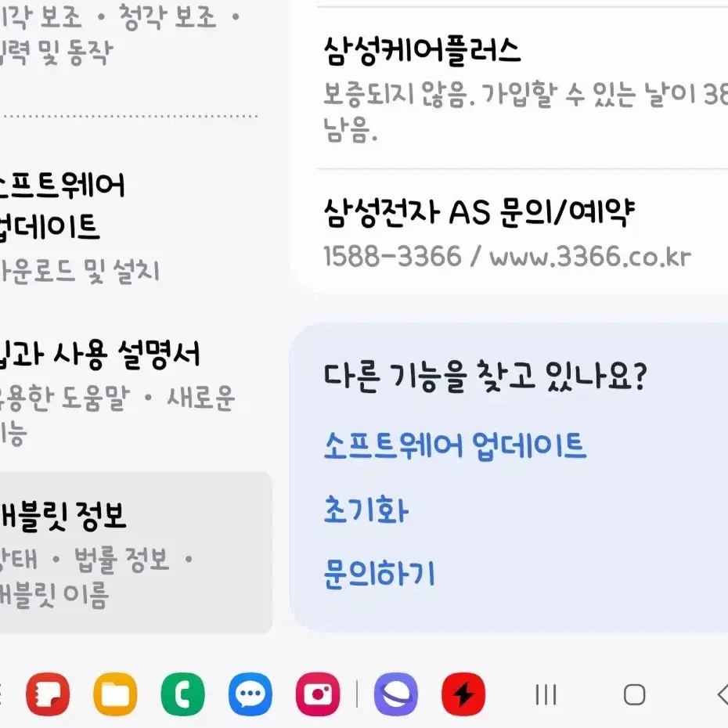Launch the pink Camera app icon
This screenshot has height=728, width=728.
pyautogui.click(x=318, y=694)
